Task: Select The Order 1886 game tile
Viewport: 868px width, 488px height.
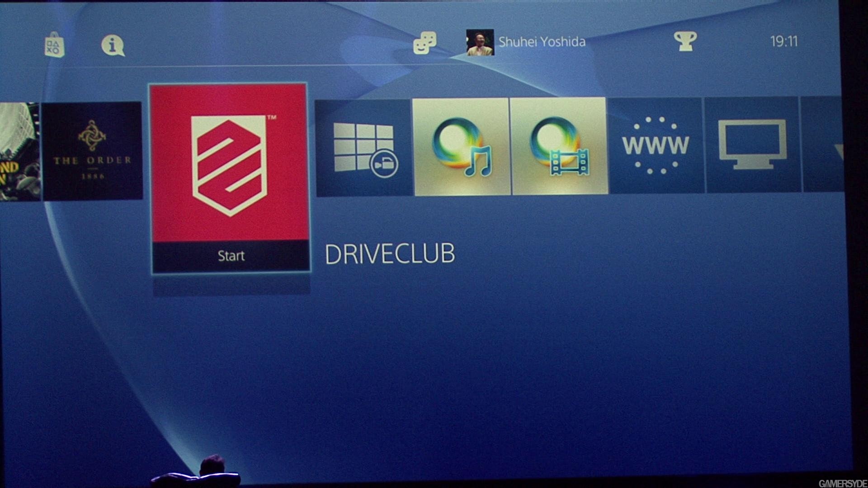Action: 92,151
